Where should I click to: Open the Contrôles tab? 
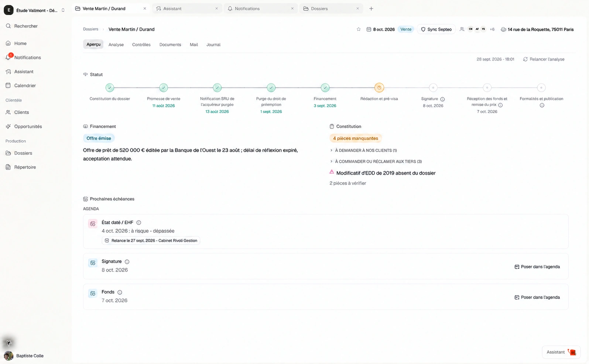click(x=141, y=45)
